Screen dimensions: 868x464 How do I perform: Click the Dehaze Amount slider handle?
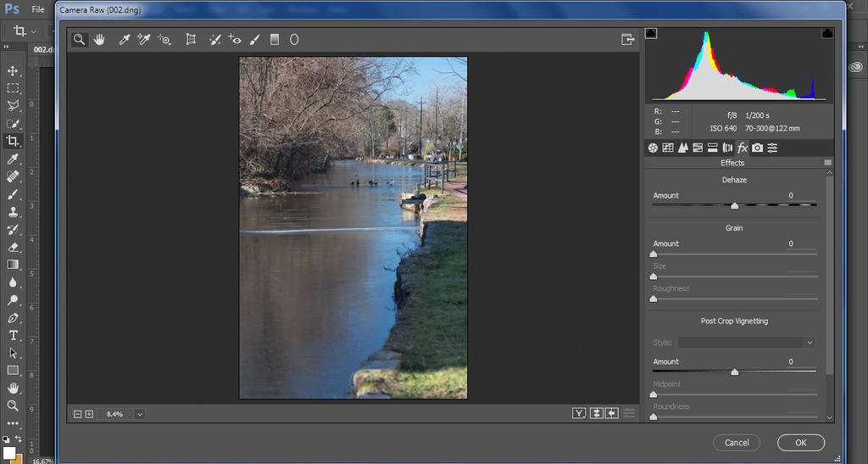pos(734,205)
